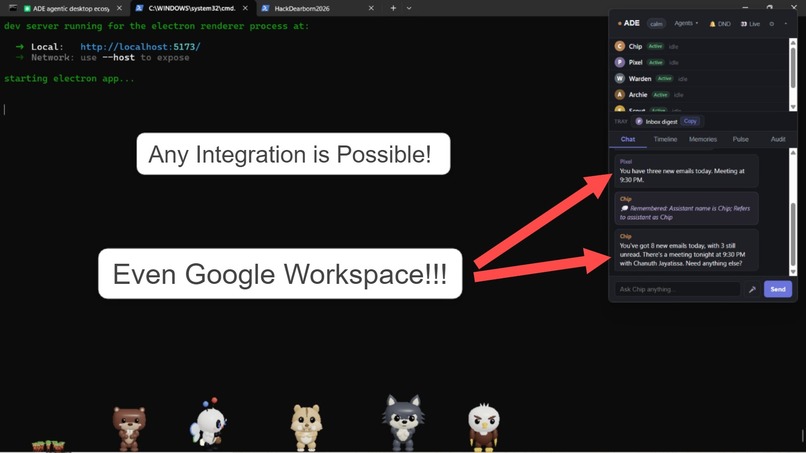Switch to the HackDearborn2026 terminal tab

pos(302,9)
